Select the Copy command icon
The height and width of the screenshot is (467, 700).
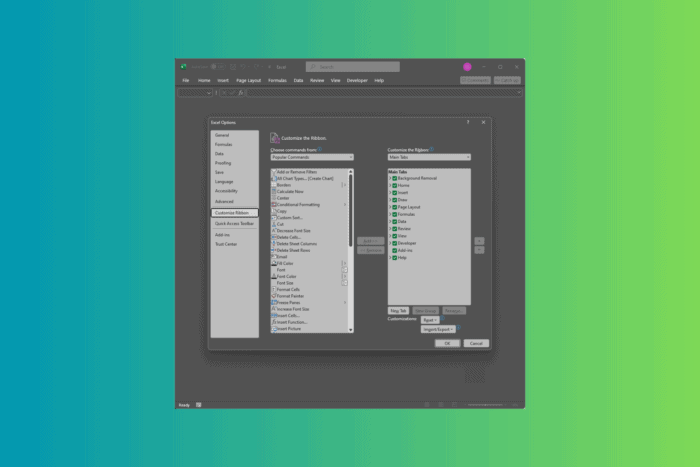click(x=274, y=211)
